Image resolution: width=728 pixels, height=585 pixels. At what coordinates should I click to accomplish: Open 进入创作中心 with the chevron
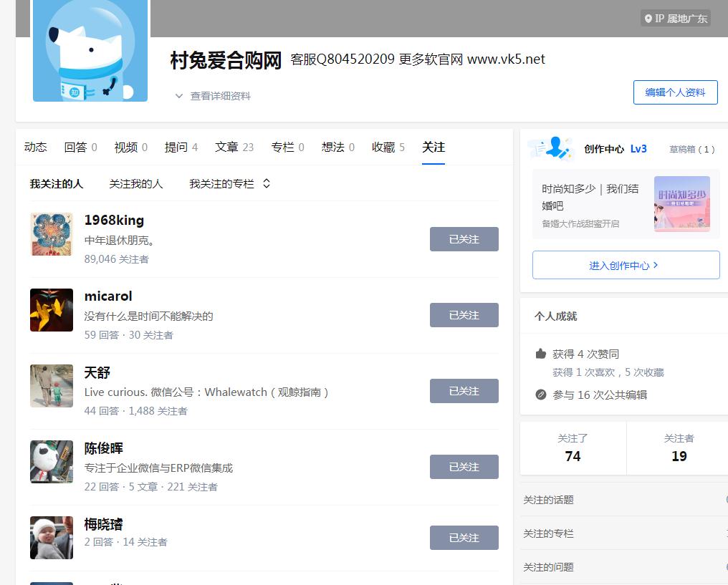[625, 265]
